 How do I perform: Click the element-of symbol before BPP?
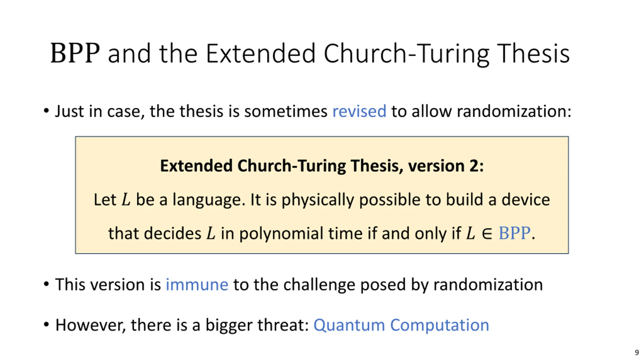[x=487, y=234]
